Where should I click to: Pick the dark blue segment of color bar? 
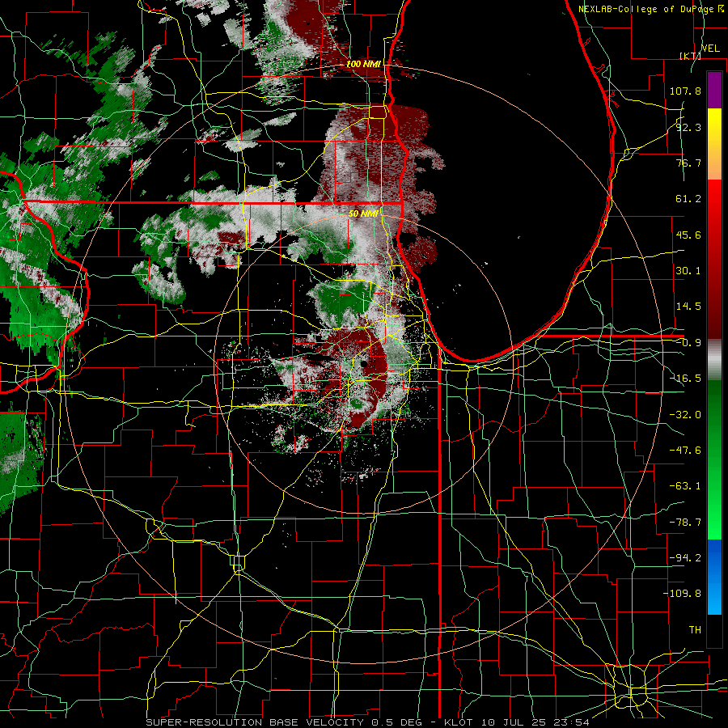click(714, 557)
